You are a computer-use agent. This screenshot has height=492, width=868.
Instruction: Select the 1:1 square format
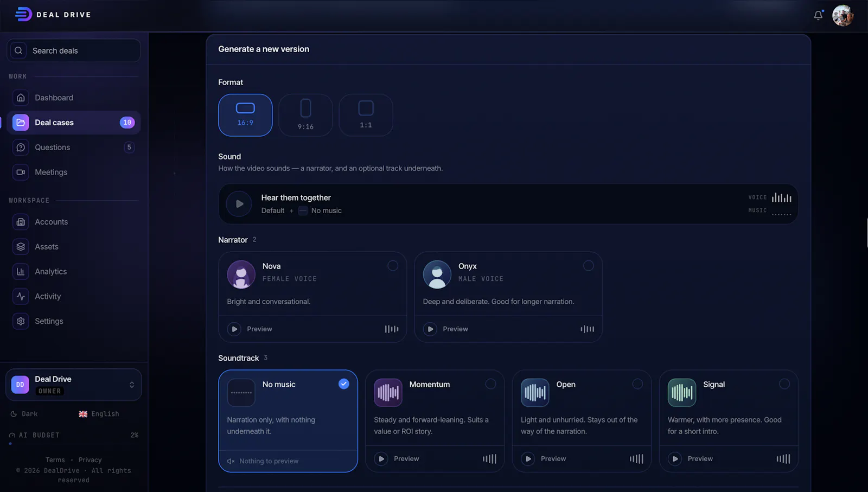pos(366,115)
